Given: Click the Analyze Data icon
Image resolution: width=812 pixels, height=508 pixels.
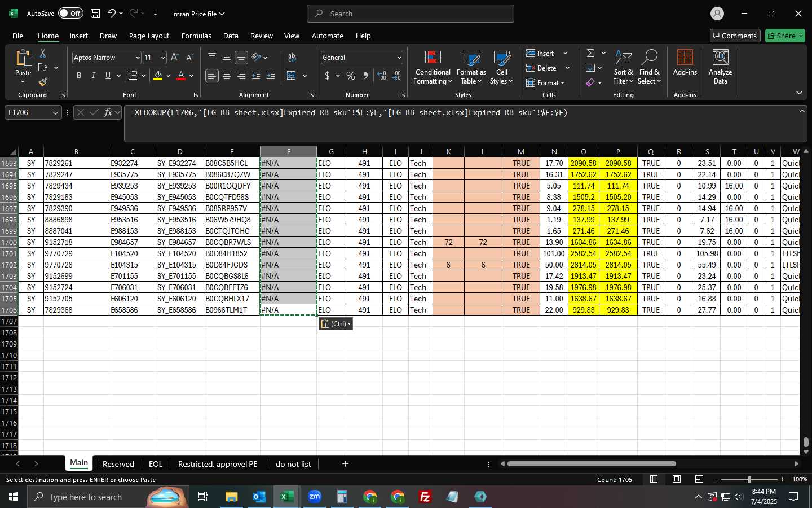Looking at the screenshot, I should click(x=720, y=67).
